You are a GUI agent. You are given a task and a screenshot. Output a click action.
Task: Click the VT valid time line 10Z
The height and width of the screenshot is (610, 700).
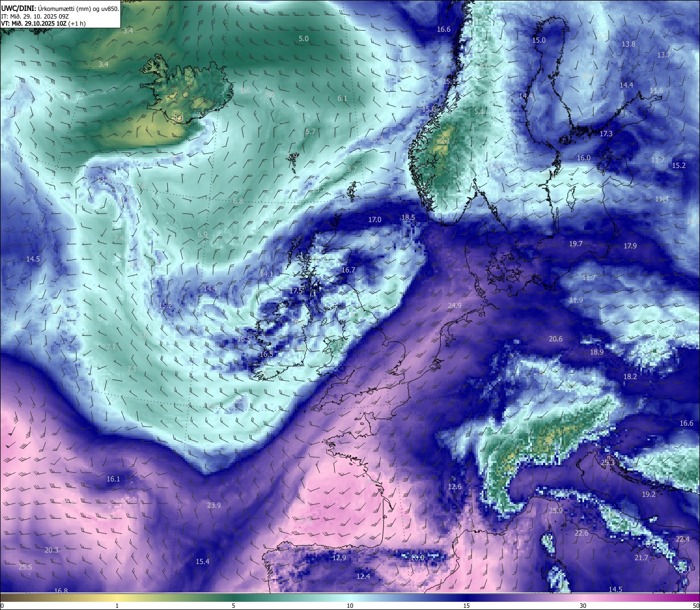[x=44, y=24]
